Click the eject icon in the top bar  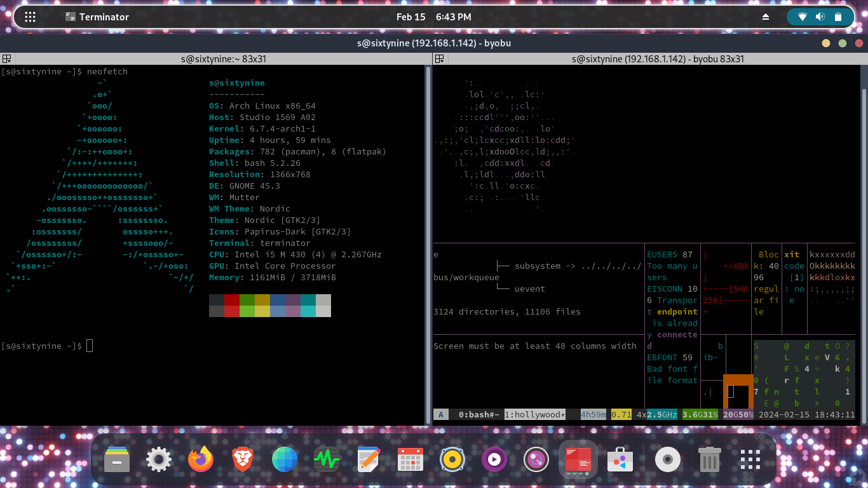(766, 17)
